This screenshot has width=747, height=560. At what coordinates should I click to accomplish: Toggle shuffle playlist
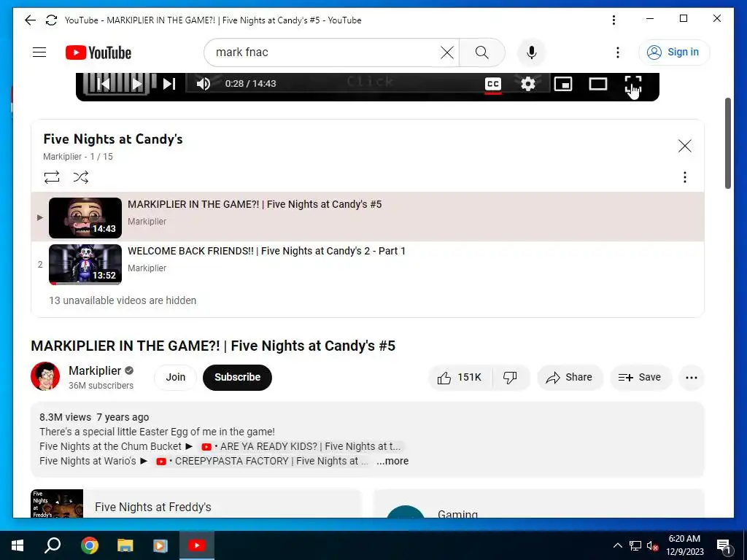(81, 177)
